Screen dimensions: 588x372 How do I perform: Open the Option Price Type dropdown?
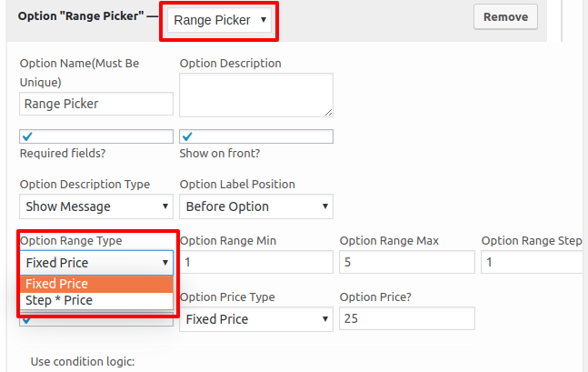pyautogui.click(x=256, y=319)
